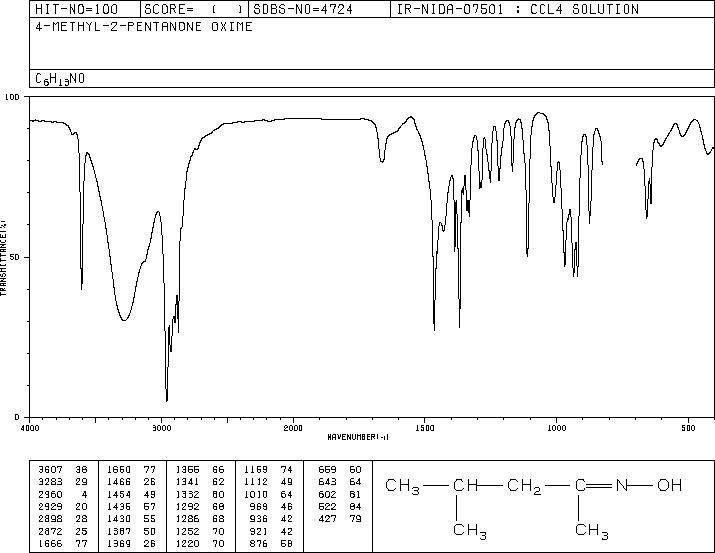Screen dimensions: 715x553
Task: Select the SCORE= header cell
Action: pos(194,9)
